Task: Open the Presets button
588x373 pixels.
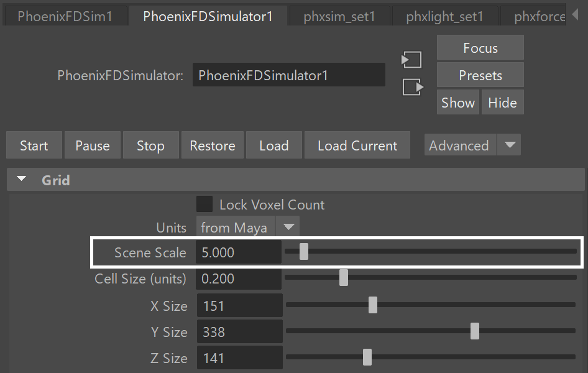Action: [x=480, y=75]
